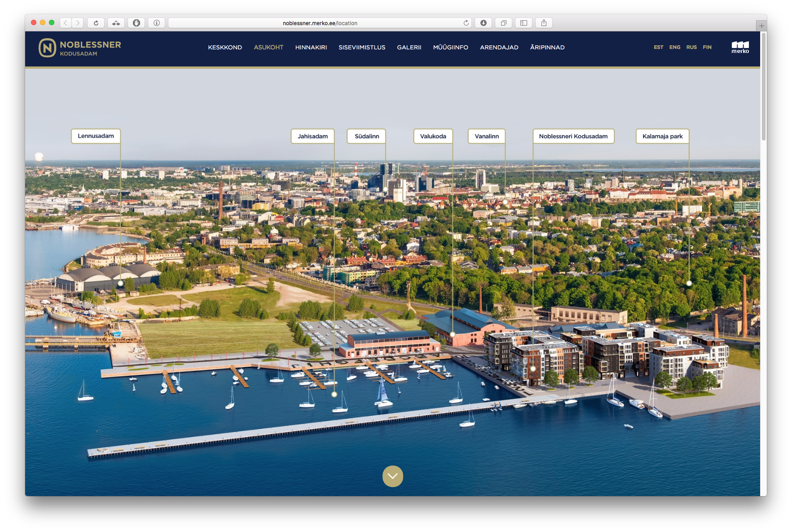Click the site info icon in toolbar
This screenshot has width=792, height=532.
[x=157, y=23]
